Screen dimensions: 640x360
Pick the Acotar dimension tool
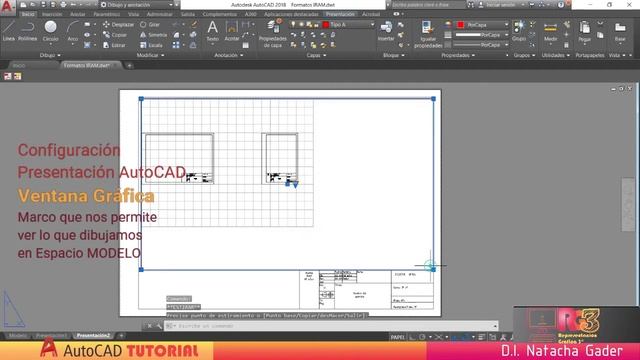click(x=231, y=31)
